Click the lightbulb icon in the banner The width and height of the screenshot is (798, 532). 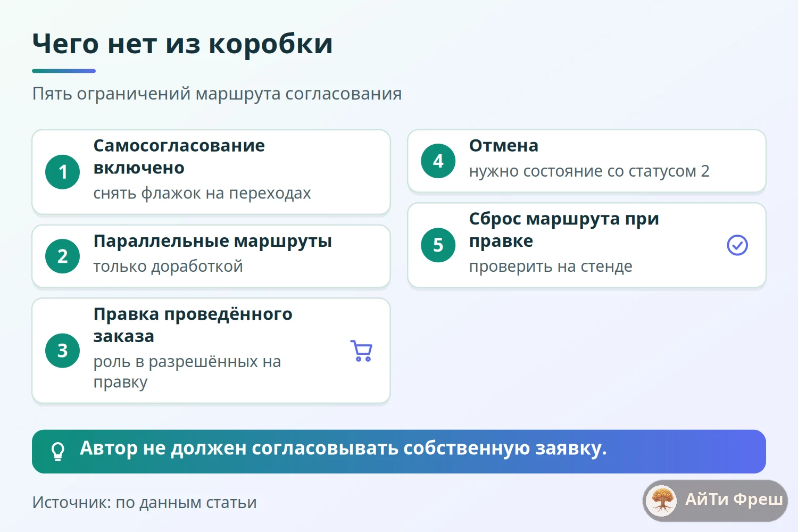coord(57,452)
